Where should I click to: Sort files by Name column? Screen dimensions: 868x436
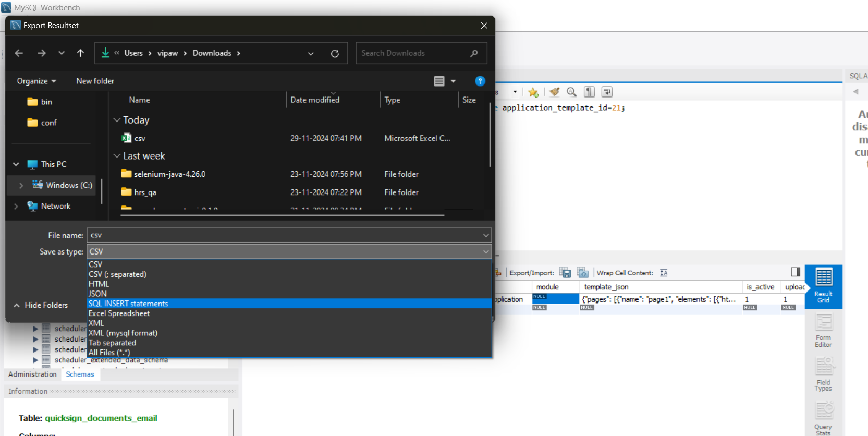point(139,100)
